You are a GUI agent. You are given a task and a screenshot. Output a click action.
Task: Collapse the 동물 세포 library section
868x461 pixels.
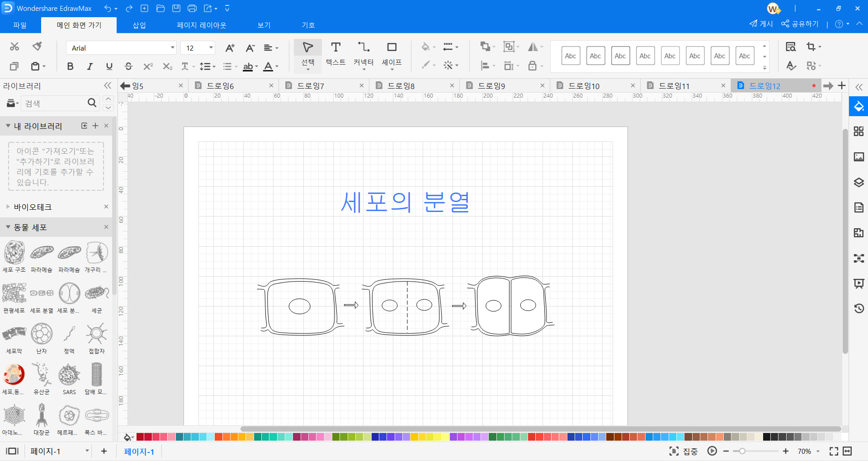8,227
